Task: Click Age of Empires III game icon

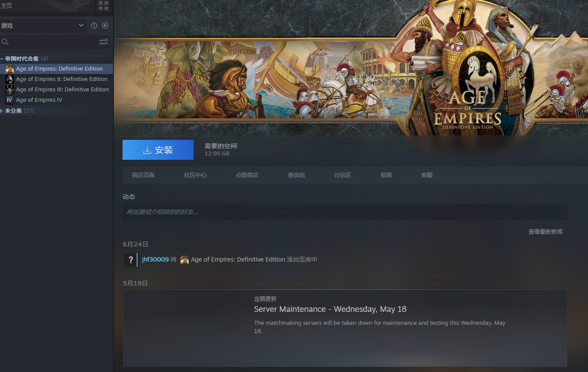Action: coord(9,89)
